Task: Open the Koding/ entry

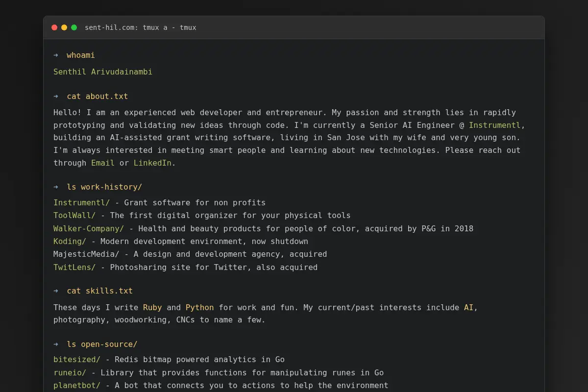Action: [70, 241]
